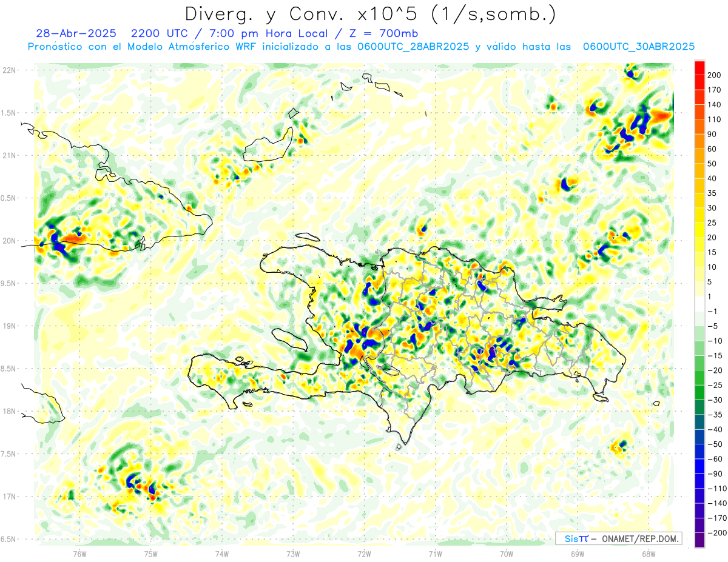This screenshot has height=562, width=728.
Task: Click the -200 value on color scale
Action: coord(716,532)
